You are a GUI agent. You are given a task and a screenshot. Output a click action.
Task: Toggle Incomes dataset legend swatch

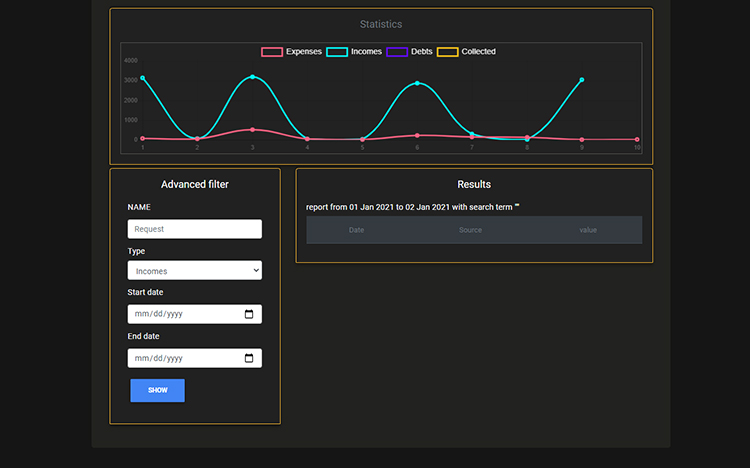coord(337,52)
